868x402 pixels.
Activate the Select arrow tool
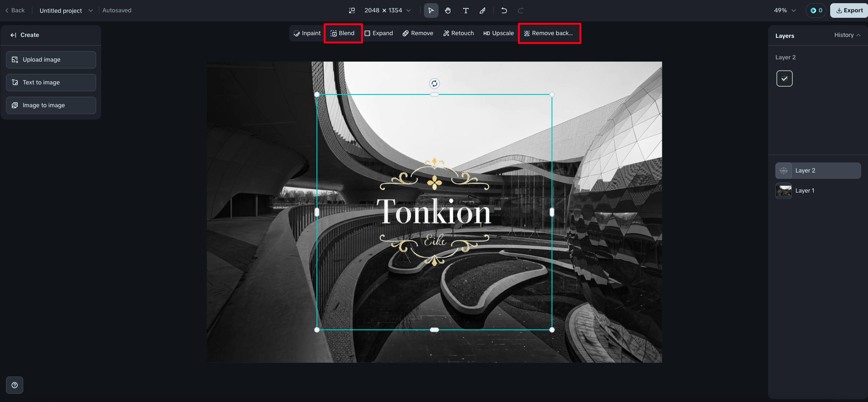pos(431,10)
